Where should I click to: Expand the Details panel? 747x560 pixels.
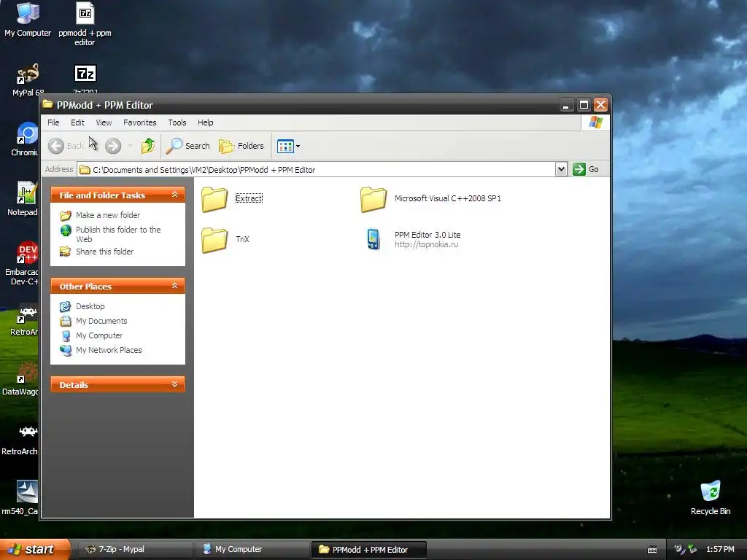(174, 384)
